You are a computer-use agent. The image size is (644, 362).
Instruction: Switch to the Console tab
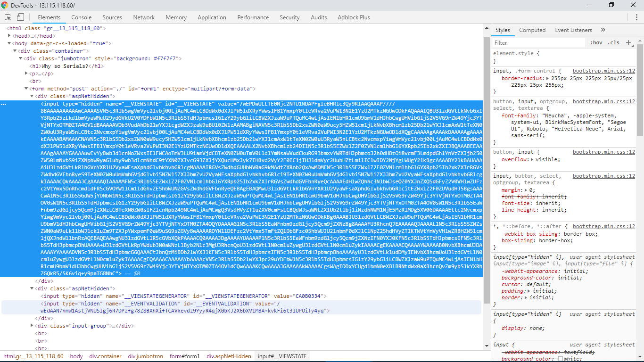tap(82, 17)
